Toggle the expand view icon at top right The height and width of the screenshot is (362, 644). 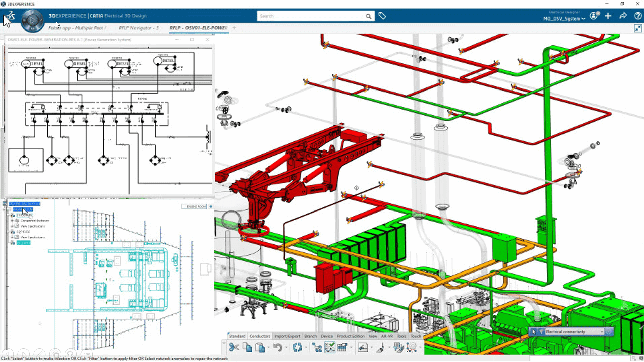[638, 28]
